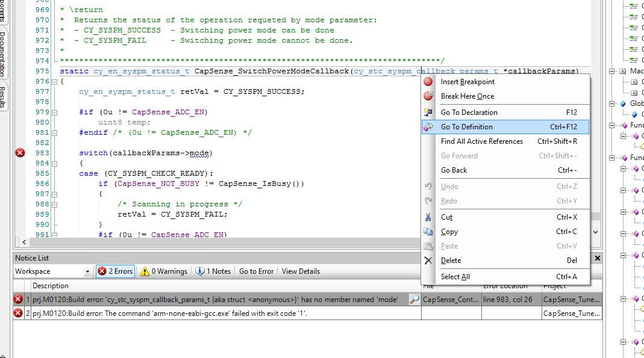Collapse the #if block at line 979

point(54,113)
